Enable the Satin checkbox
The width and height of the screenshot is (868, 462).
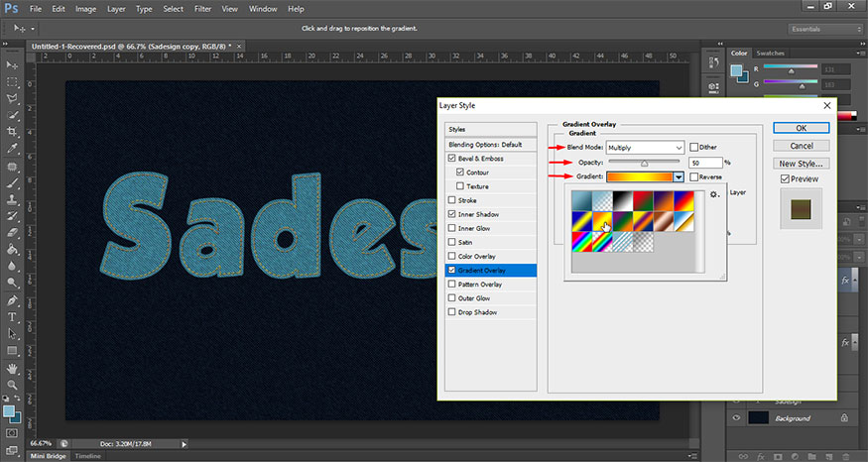(451, 242)
